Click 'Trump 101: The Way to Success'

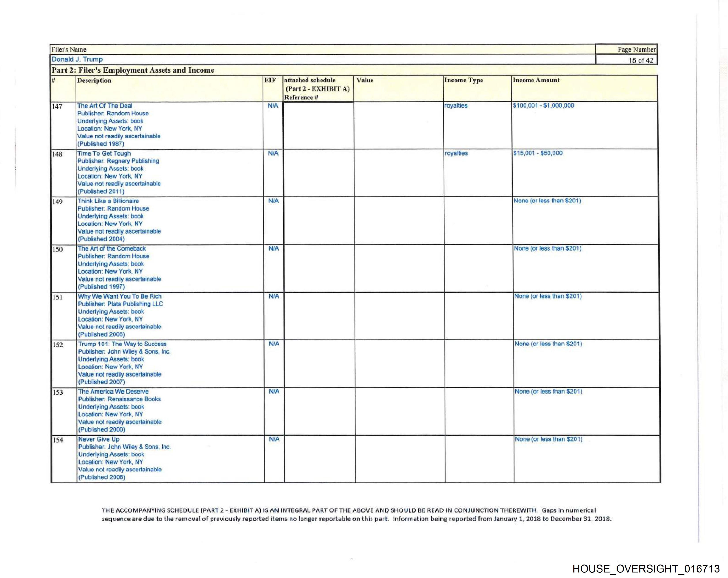pyautogui.click(x=122, y=344)
